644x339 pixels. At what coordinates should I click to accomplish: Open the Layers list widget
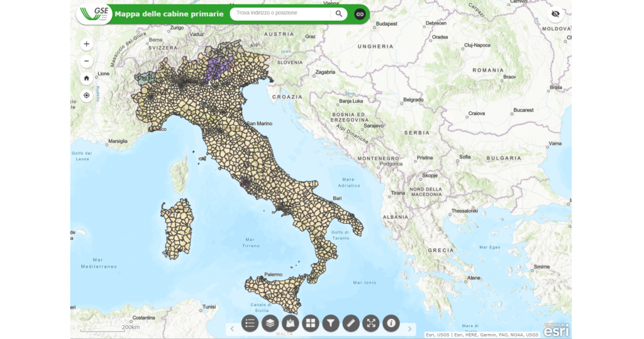coord(270,323)
